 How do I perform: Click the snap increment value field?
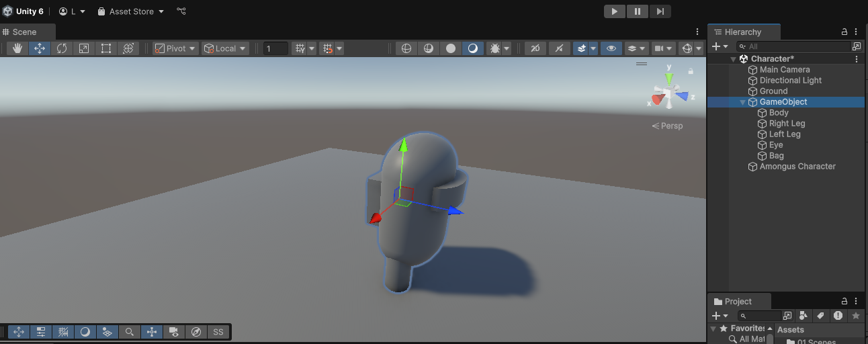275,48
